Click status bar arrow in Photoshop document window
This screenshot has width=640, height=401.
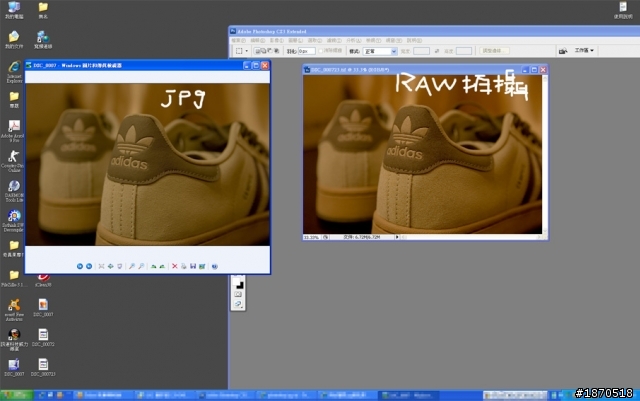pos(397,237)
